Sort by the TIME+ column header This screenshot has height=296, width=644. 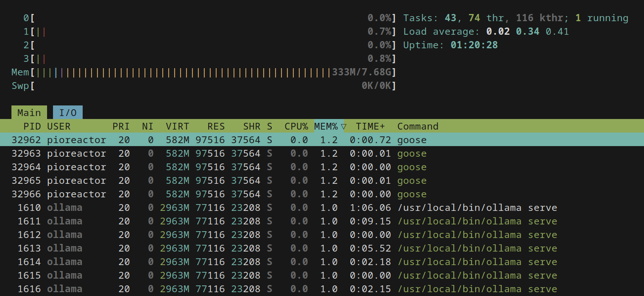pyautogui.click(x=370, y=126)
